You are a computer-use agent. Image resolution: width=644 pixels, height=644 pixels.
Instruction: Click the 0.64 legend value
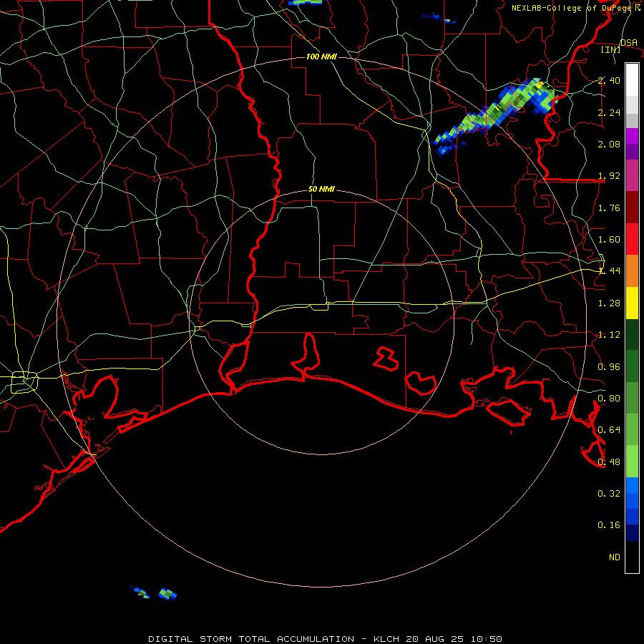[609, 430]
